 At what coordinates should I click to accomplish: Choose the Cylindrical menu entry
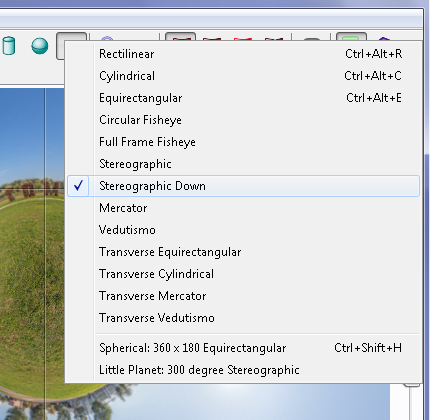pyautogui.click(x=243, y=76)
